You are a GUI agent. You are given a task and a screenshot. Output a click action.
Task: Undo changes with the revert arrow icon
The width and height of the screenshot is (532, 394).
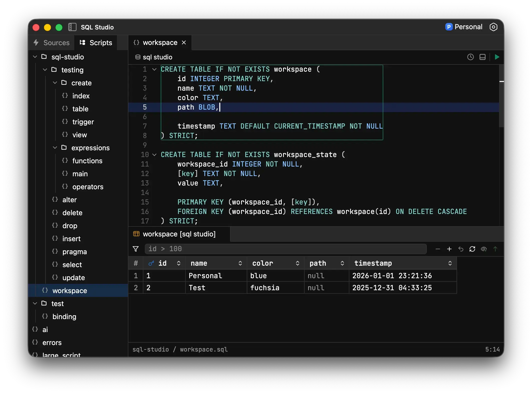tap(461, 249)
